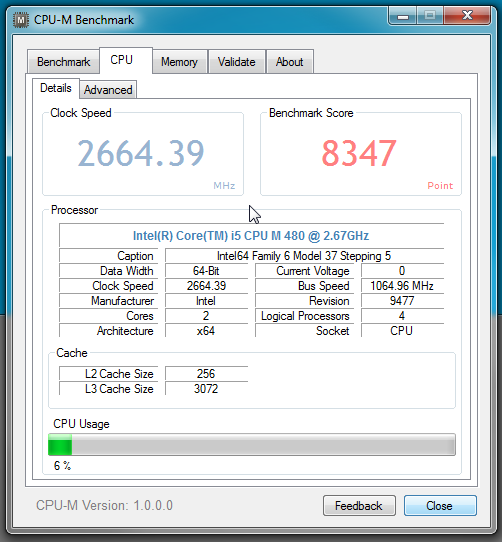Click the Data Width label
Image resolution: width=502 pixels, height=542 pixels.
pos(127,271)
